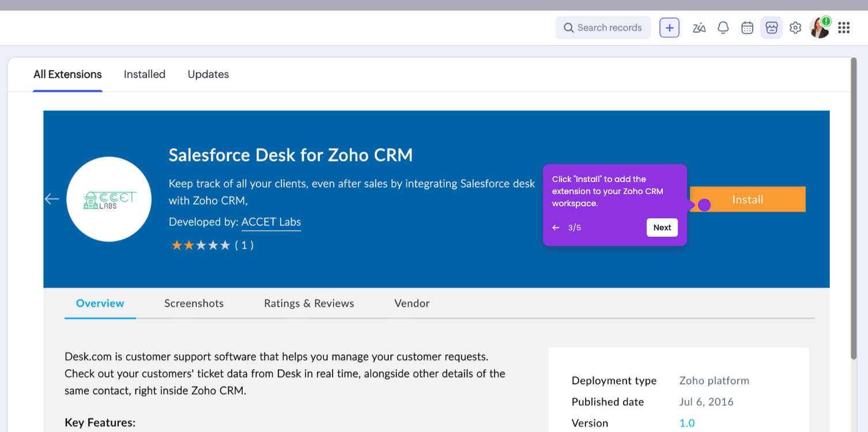This screenshot has width=868, height=432.
Task: Click the Zoho platform deployment value
Action: click(714, 381)
